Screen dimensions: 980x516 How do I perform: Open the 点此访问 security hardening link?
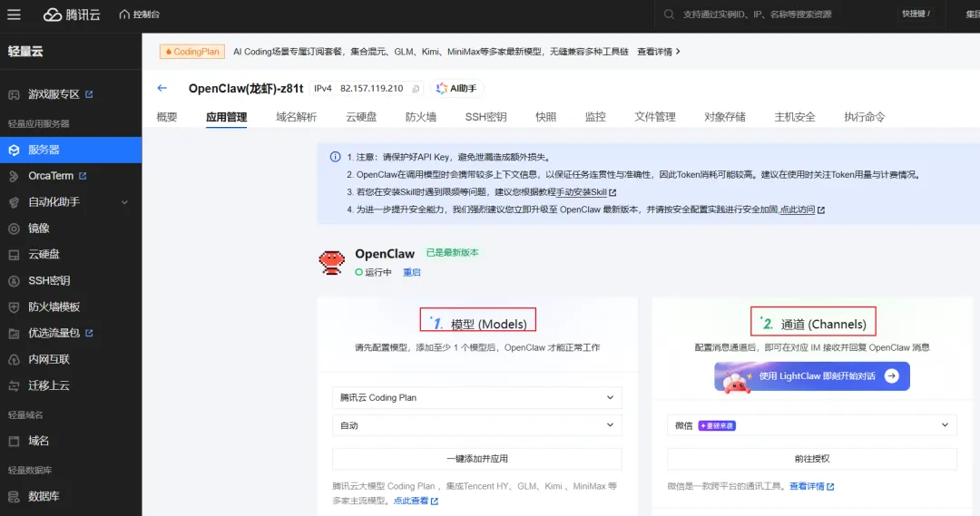pyautogui.click(x=802, y=209)
